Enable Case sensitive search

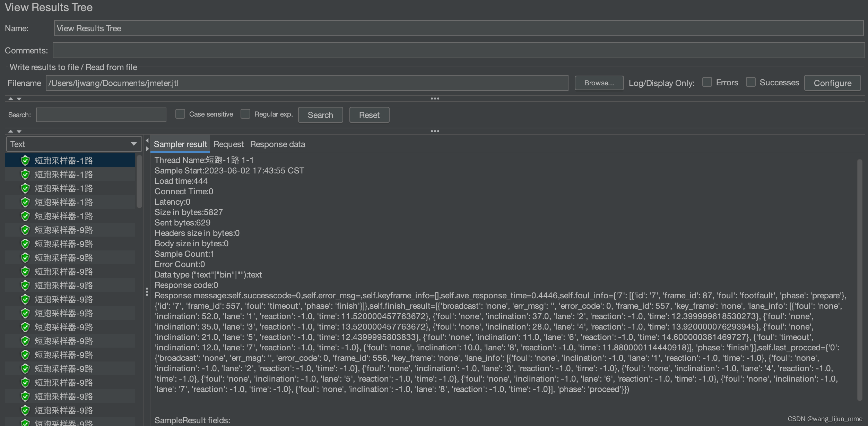(180, 114)
